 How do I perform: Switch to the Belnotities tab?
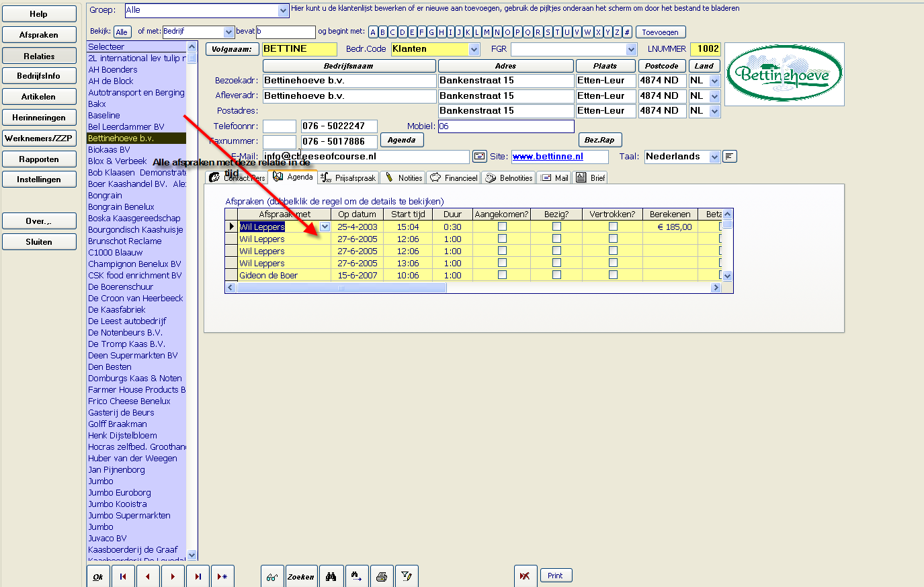[x=509, y=178]
